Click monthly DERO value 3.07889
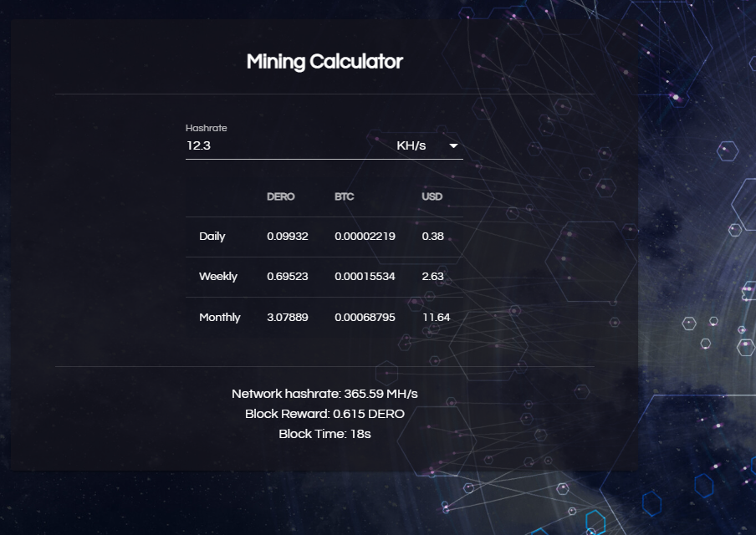756x535 pixels. tap(288, 317)
